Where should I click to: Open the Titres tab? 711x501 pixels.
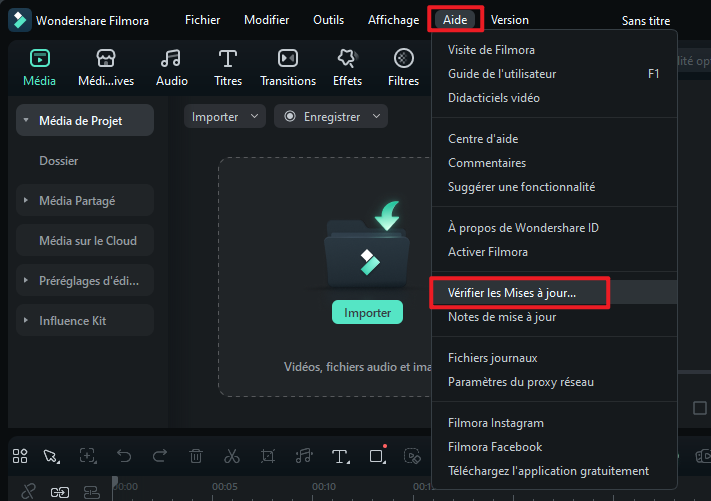click(x=228, y=68)
